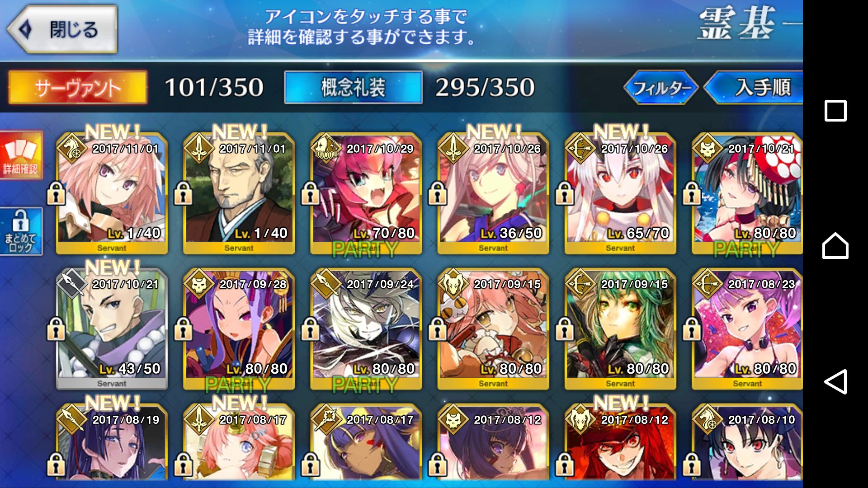
Task: Switch to the 概念礼装 tab
Action: tap(353, 87)
